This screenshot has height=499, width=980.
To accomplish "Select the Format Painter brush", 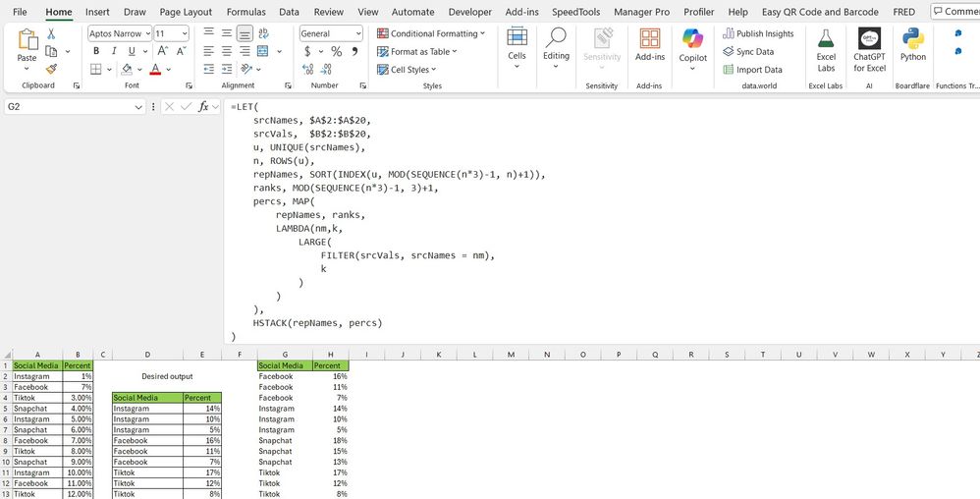I will [x=51, y=69].
